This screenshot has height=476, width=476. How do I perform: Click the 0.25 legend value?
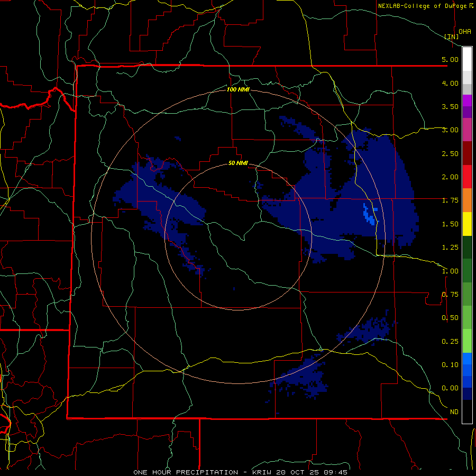coord(450,342)
